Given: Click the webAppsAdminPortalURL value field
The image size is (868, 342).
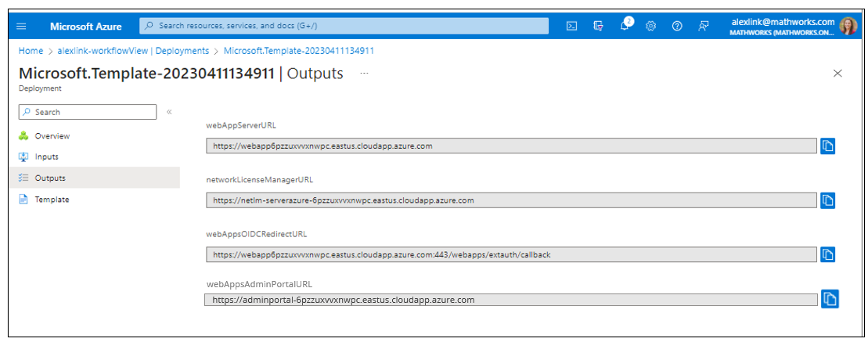Looking at the screenshot, I should pyautogui.click(x=511, y=300).
